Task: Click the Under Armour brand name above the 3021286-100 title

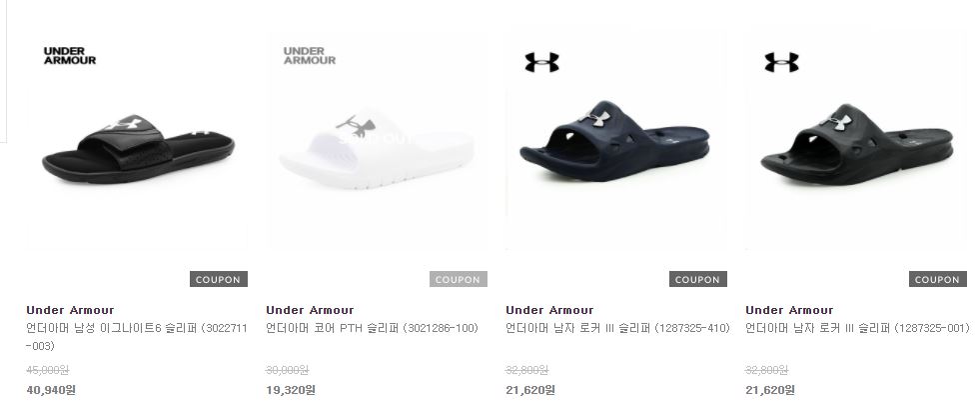Action: [310, 310]
